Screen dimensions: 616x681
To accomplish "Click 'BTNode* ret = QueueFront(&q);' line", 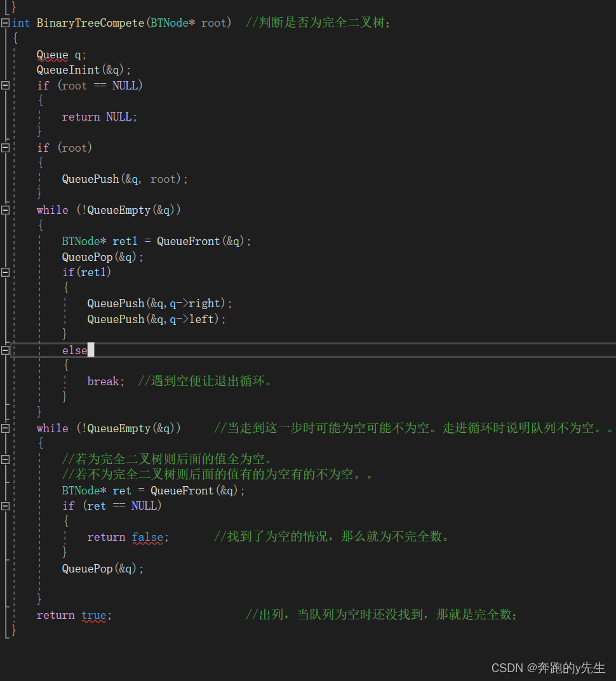I will click(x=154, y=491).
